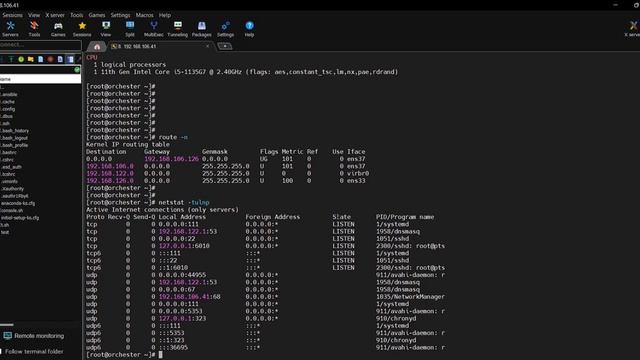This screenshot has height=360, width=640.
Task: Select the initial-setup-ks.cfg file
Action: click(20, 218)
